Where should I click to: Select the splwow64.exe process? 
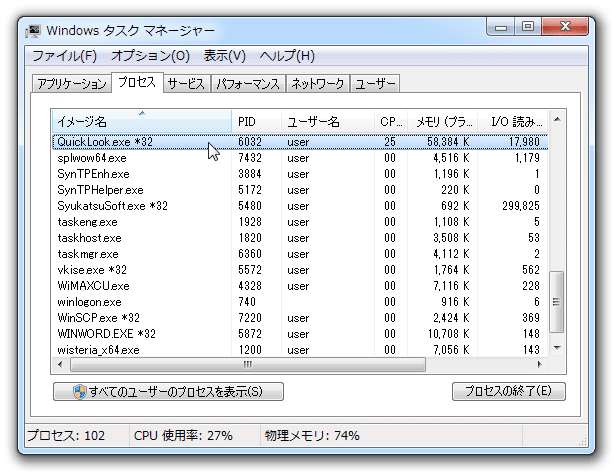click(300, 158)
